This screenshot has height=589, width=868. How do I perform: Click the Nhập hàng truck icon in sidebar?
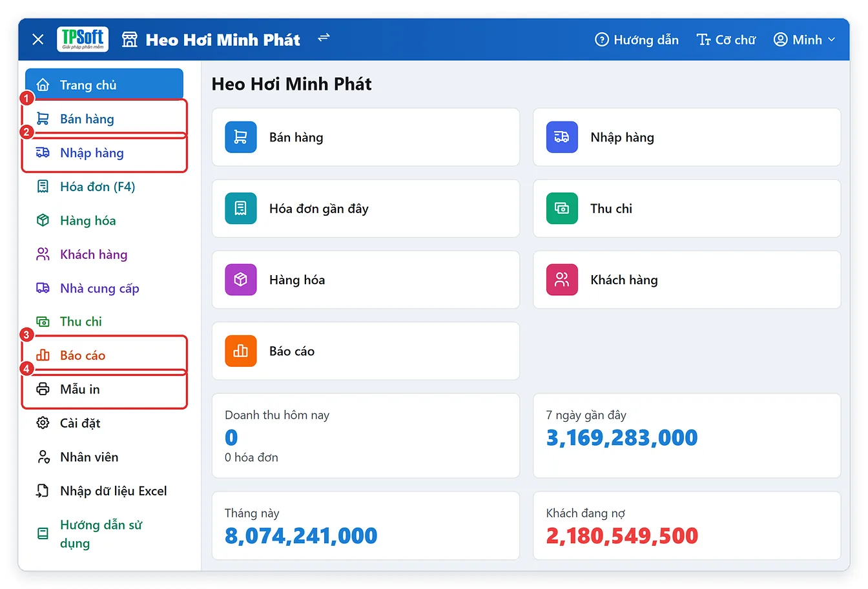click(x=43, y=152)
